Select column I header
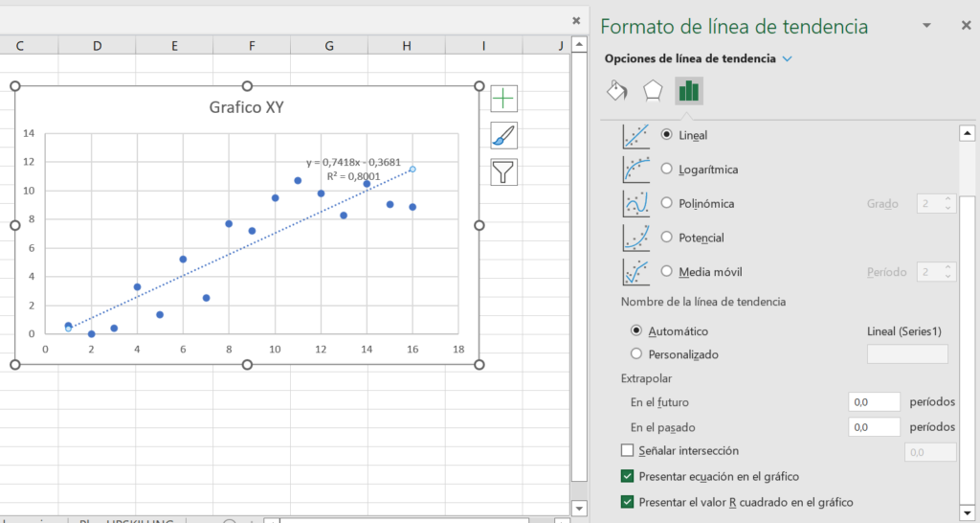 [x=483, y=46]
